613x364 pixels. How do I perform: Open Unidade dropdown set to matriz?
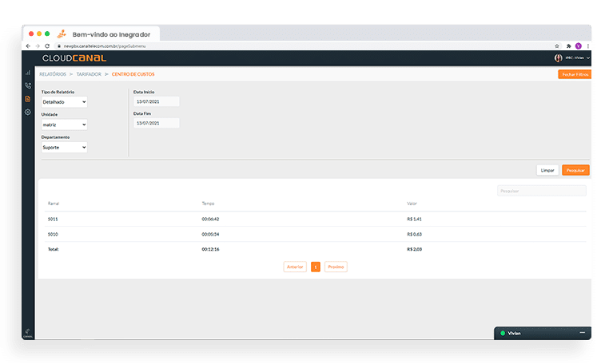click(x=64, y=125)
